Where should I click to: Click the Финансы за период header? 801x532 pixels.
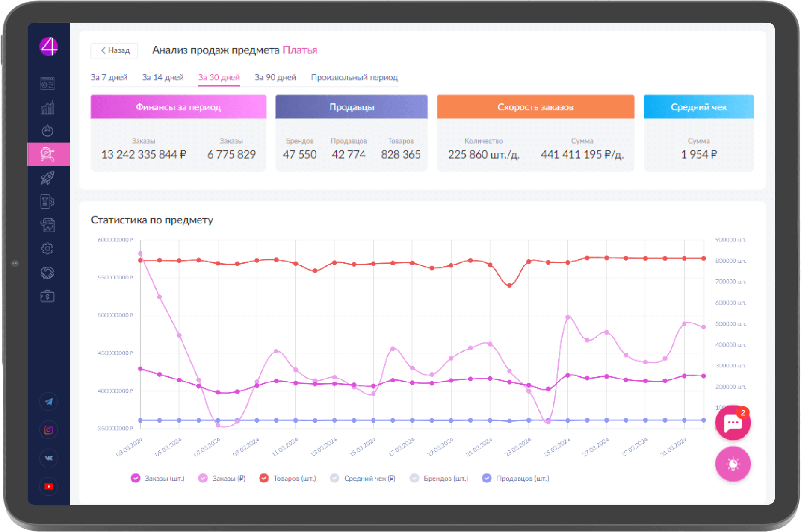[x=178, y=107]
